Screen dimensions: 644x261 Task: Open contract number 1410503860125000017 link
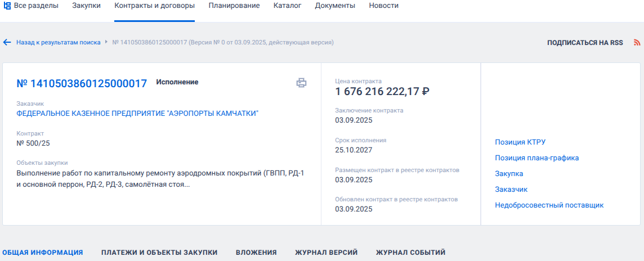(82, 84)
